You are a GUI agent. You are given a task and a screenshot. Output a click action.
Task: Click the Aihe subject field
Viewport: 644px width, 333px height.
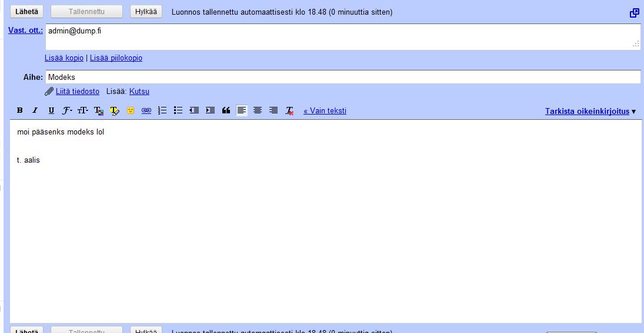(x=342, y=77)
